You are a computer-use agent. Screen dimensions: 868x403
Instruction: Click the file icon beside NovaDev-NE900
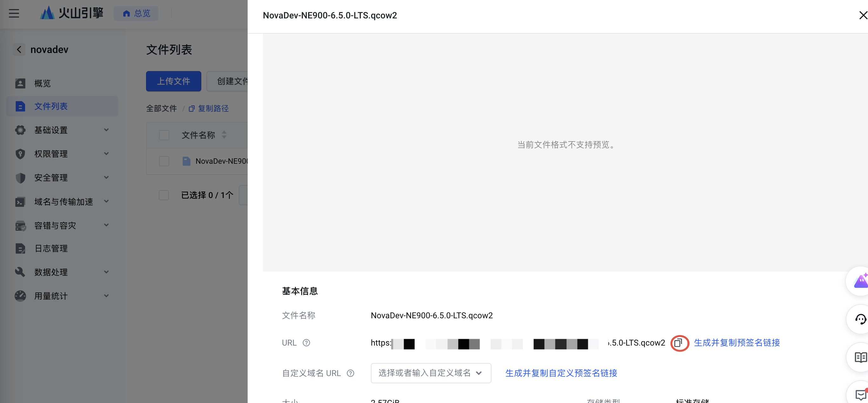tap(186, 161)
